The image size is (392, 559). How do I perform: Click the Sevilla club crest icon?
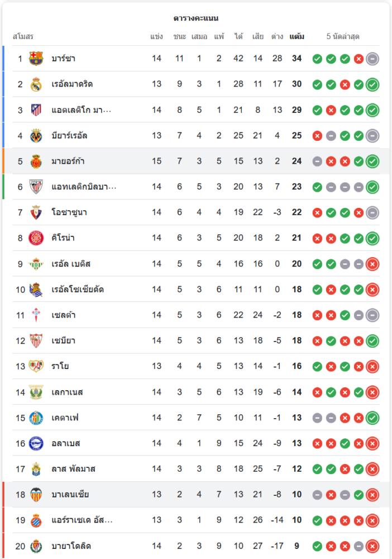pyautogui.click(x=36, y=340)
